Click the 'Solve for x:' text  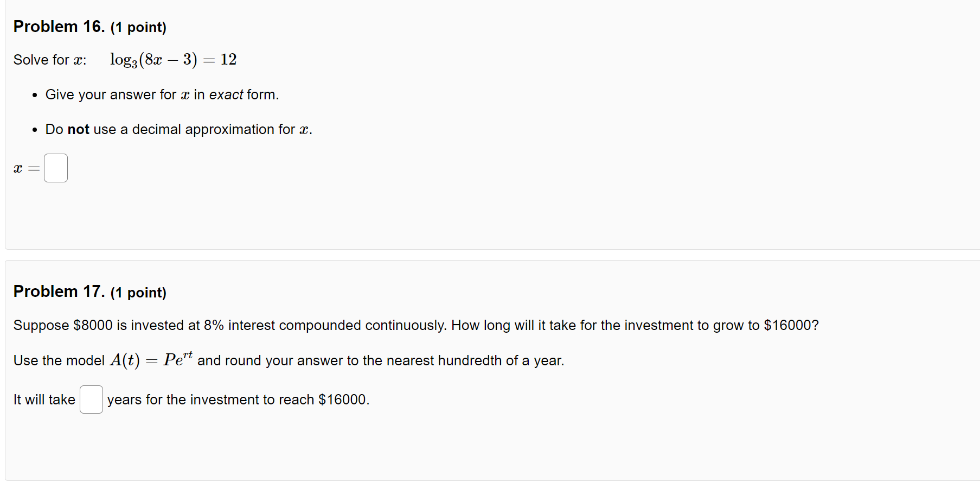50,60
